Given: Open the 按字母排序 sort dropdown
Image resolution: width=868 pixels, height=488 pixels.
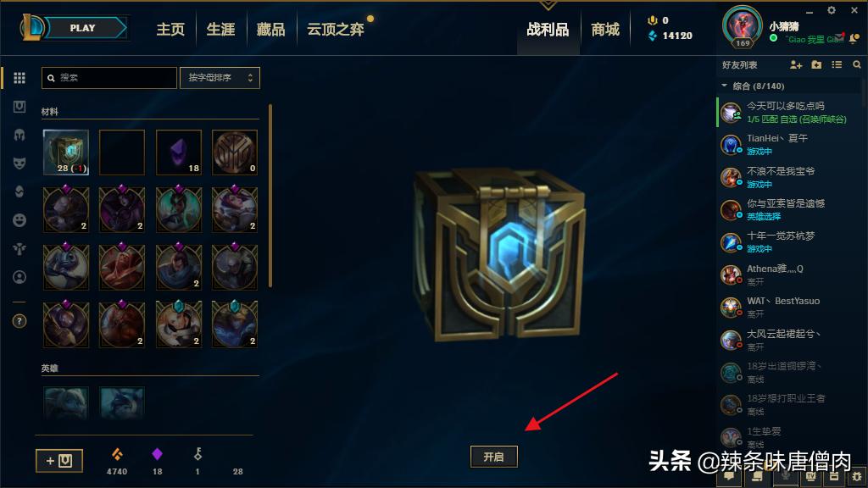Looking at the screenshot, I should (220, 78).
